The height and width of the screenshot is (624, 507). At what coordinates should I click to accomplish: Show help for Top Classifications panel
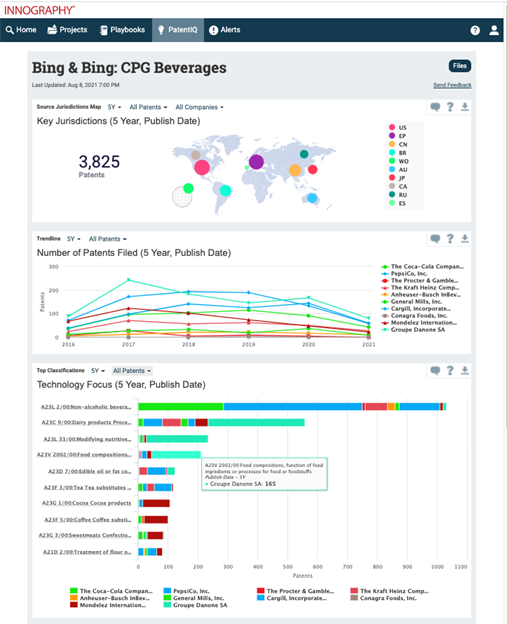[450, 370]
